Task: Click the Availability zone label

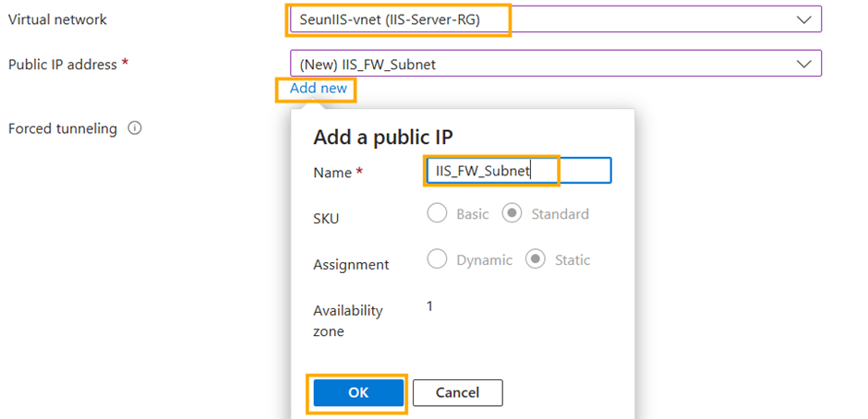Action: tap(347, 320)
